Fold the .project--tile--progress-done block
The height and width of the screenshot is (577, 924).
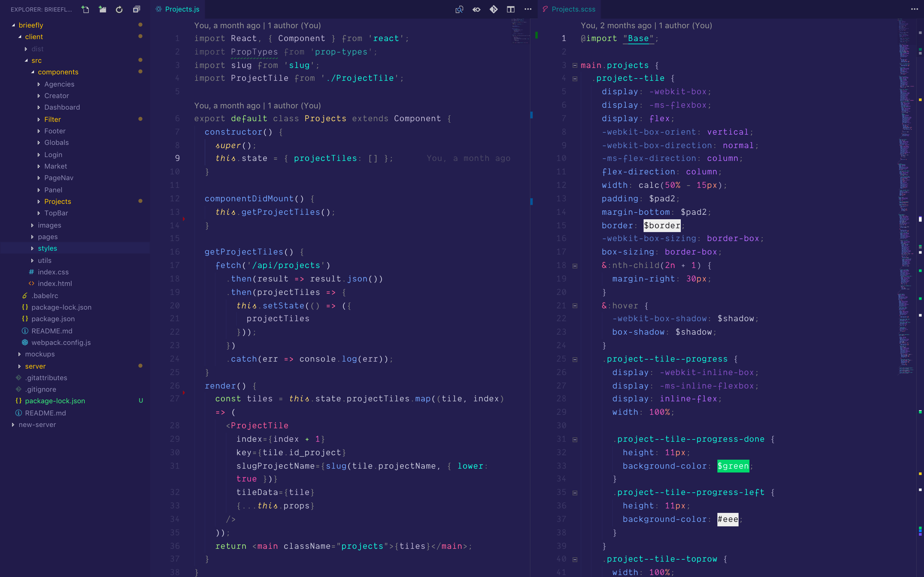[x=575, y=439]
